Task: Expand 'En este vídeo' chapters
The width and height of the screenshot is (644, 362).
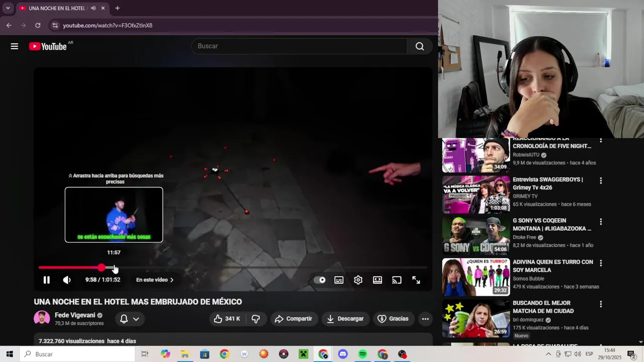Action: [155, 280]
